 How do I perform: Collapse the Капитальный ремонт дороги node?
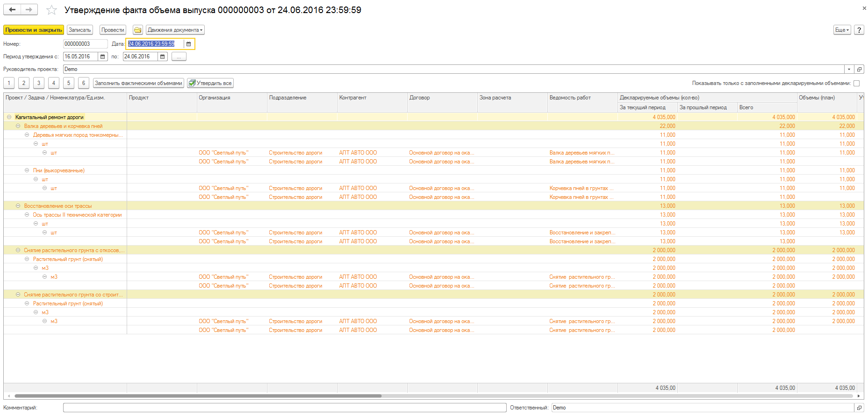(x=9, y=117)
